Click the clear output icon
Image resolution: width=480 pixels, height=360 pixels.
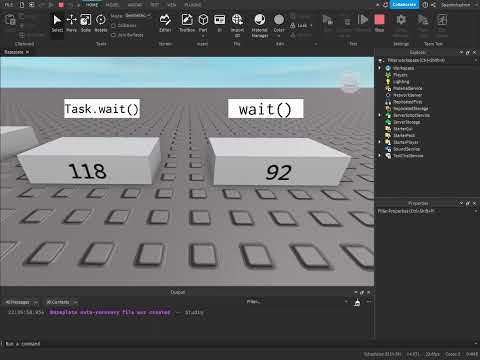[x=357, y=302]
